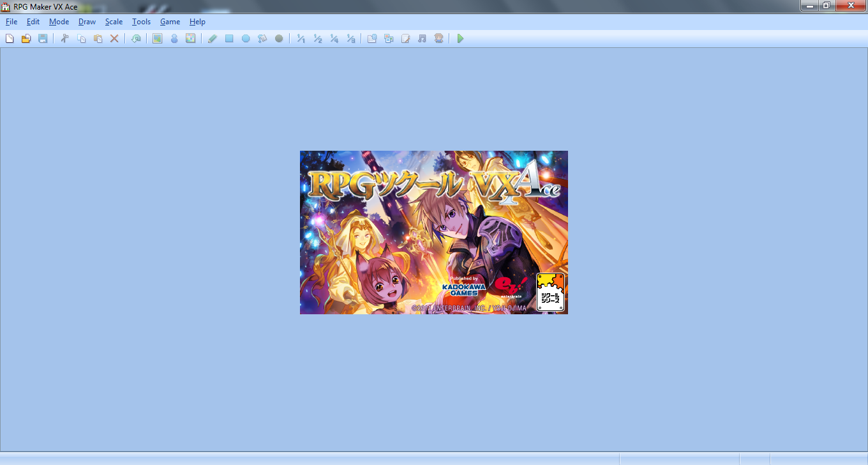
Task: Select the Pencil drawing tool
Action: [213, 38]
